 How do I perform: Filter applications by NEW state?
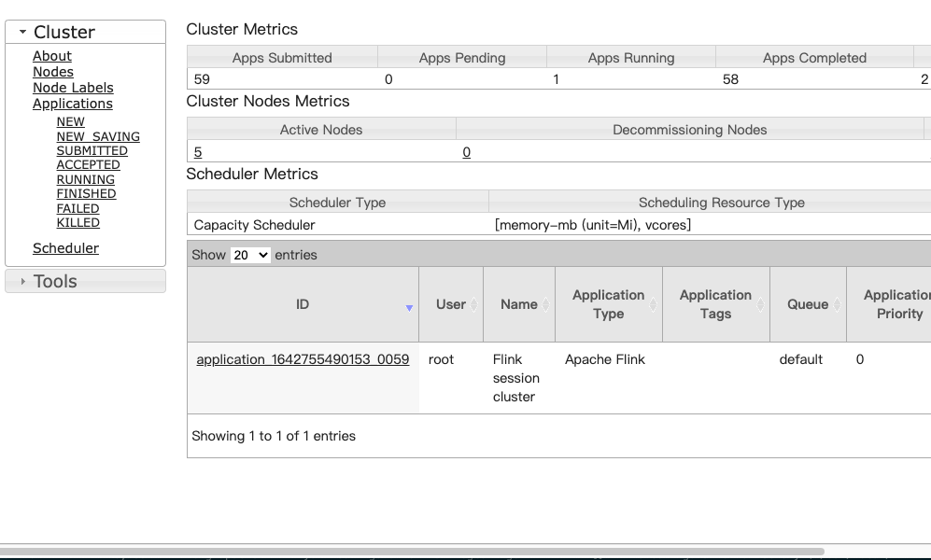click(x=71, y=121)
